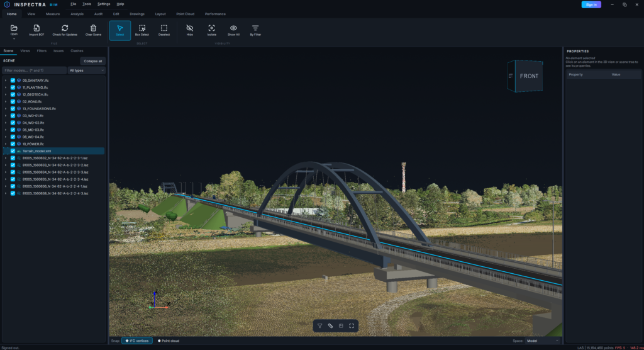Open the Clashes panel tab
This screenshot has width=644, height=350.
coord(77,51)
